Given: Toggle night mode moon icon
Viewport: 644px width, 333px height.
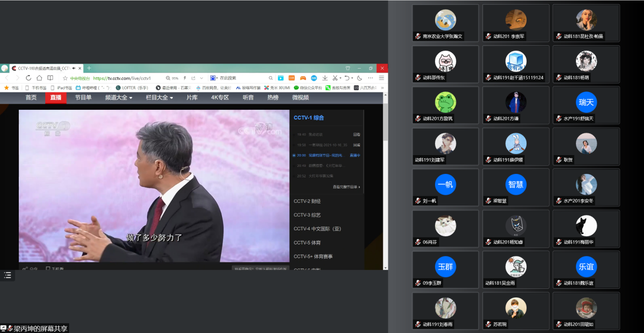Looking at the screenshot, I should pos(359,78).
